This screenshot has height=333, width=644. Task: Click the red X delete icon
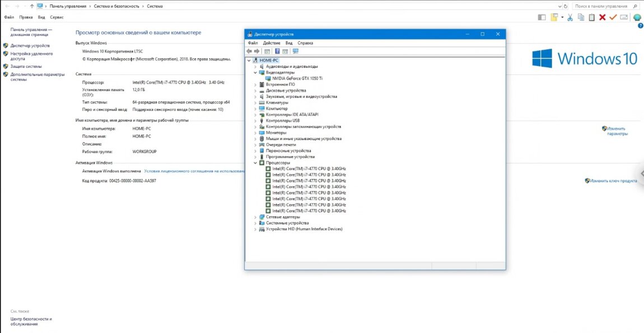(x=602, y=17)
